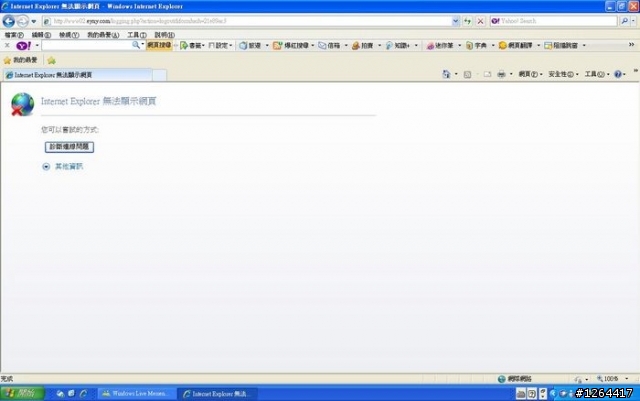This screenshot has width=640, height=401.
Task: Click the RSS feeds icon in command bar
Action: tap(467, 74)
